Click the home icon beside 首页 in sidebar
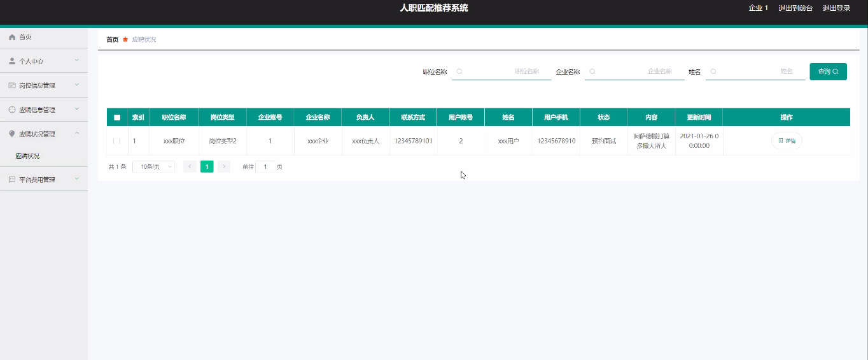Viewport: 868px width, 360px height. point(12,37)
